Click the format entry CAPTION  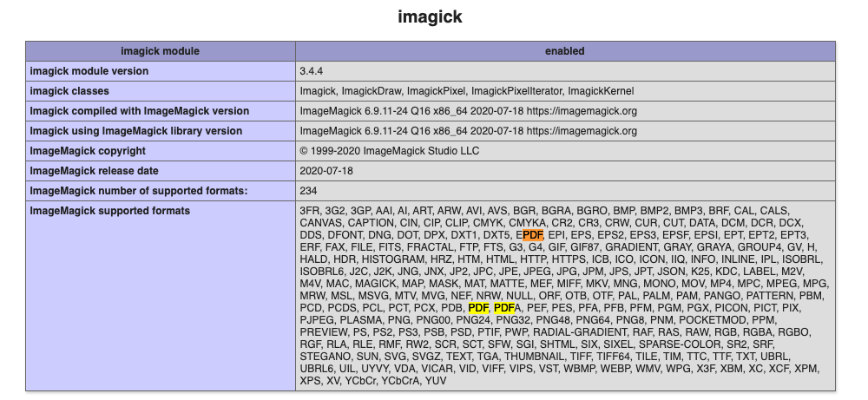pos(370,222)
